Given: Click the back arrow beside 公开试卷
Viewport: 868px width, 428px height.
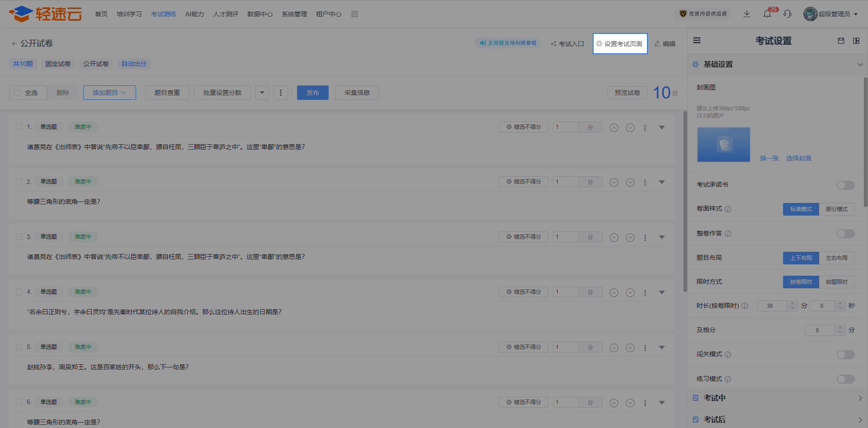Looking at the screenshot, I should tap(14, 44).
